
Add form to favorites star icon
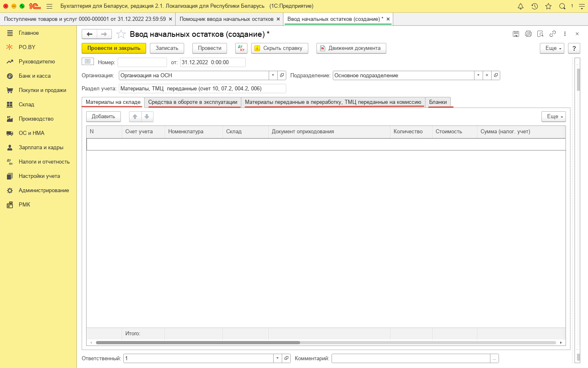pyautogui.click(x=121, y=34)
